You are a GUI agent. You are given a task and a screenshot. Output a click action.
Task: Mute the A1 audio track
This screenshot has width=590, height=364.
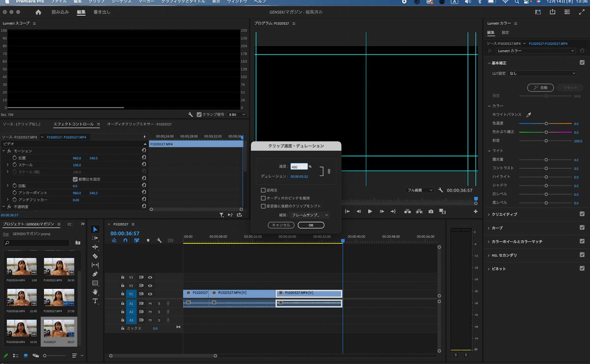150,304
